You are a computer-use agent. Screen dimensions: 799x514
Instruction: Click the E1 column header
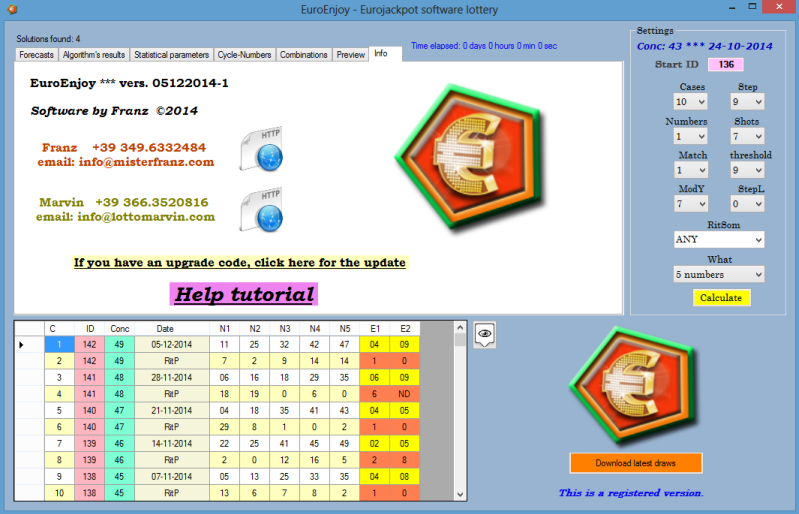[375, 329]
